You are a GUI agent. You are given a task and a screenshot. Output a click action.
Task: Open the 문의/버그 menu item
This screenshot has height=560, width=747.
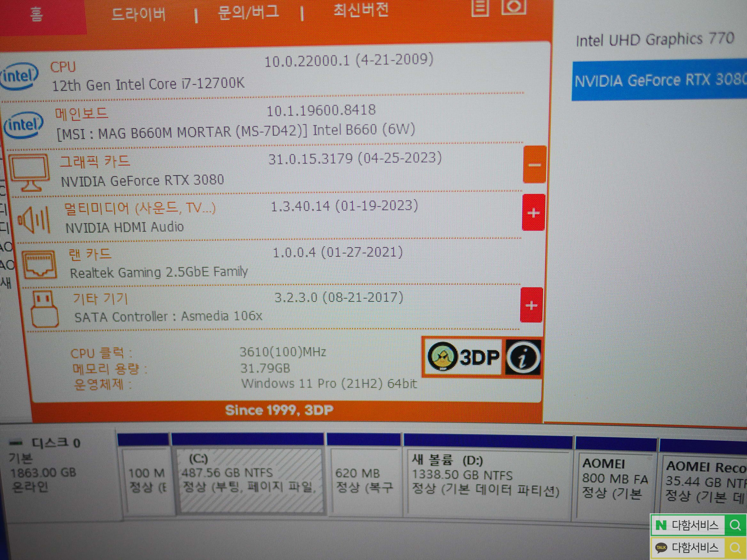click(x=248, y=12)
